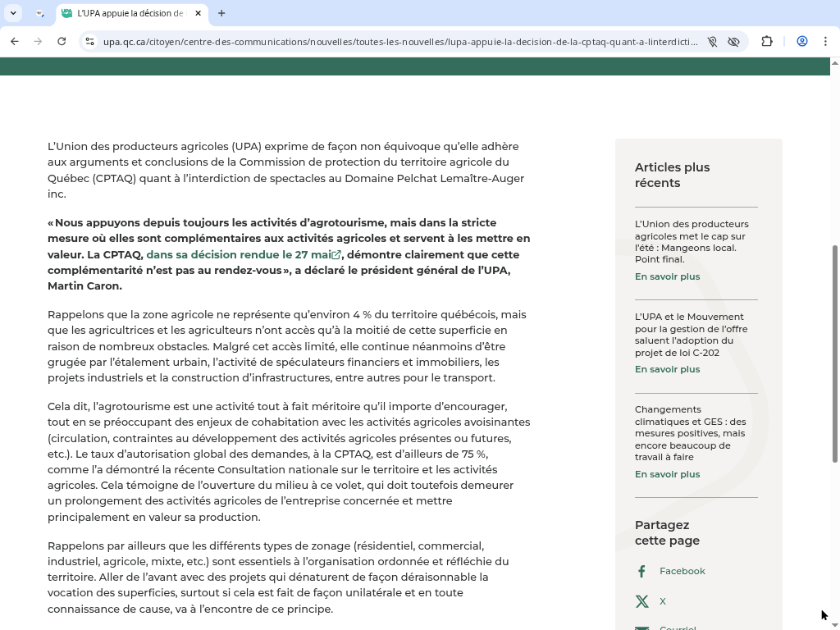Expand the tab search dropdown arrow
This screenshot has height=630, width=840.
tap(13, 13)
